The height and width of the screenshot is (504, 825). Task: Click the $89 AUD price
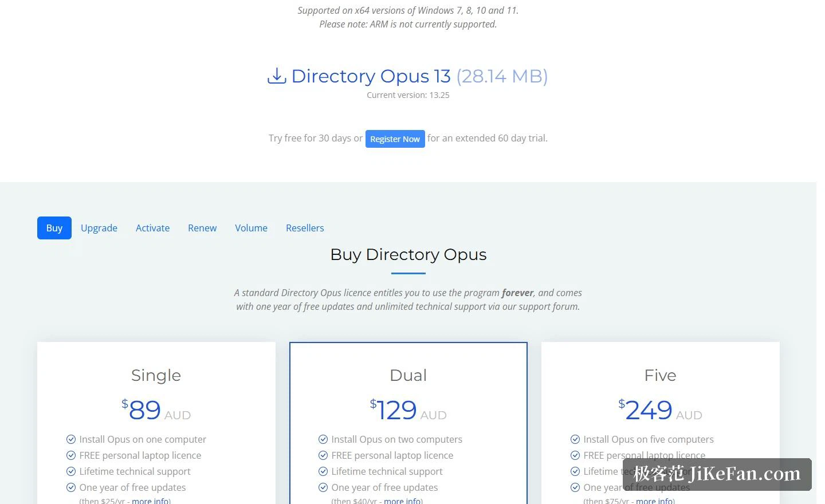click(156, 410)
